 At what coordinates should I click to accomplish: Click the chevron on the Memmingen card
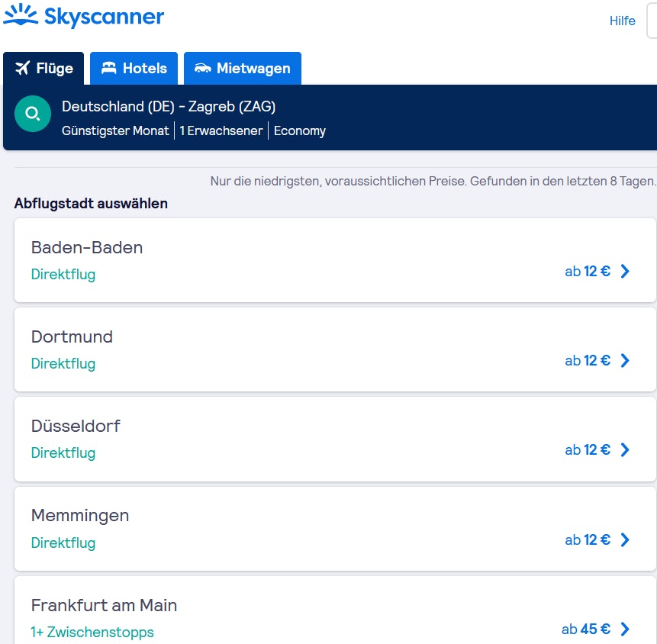(625, 539)
